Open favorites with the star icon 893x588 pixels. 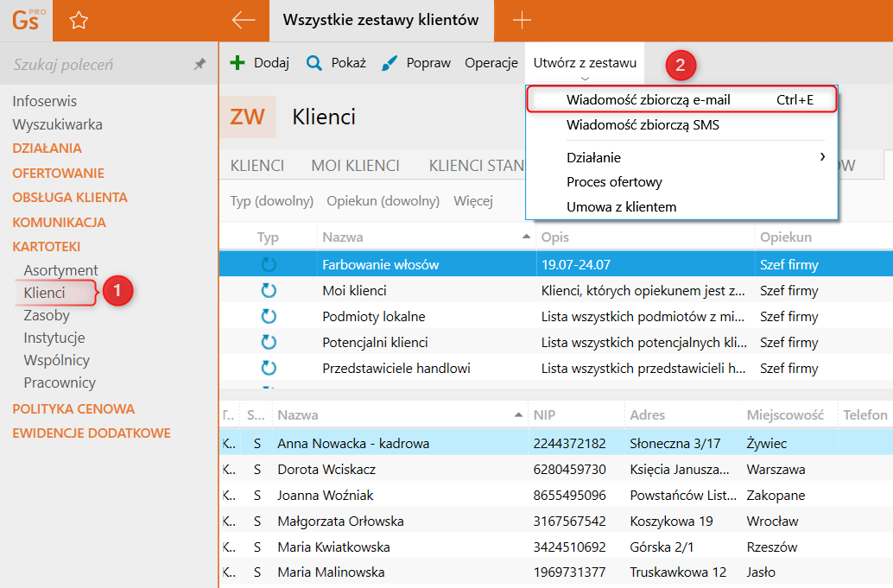(x=79, y=21)
